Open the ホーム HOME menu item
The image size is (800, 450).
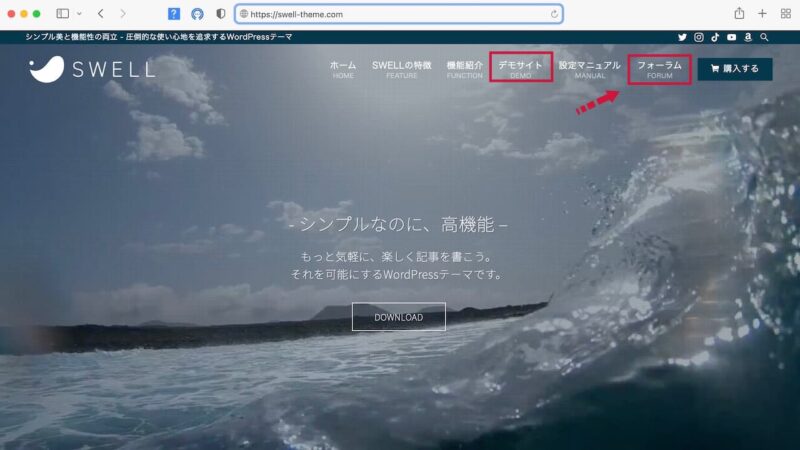pyautogui.click(x=343, y=69)
